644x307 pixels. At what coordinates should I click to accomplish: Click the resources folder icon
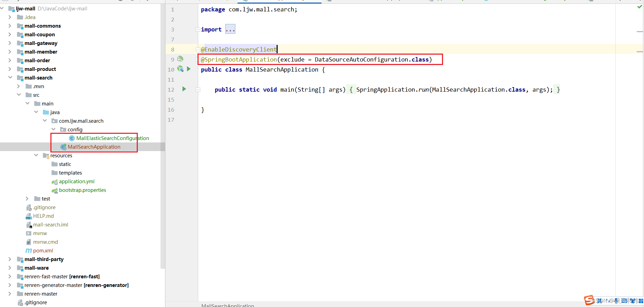click(x=46, y=156)
